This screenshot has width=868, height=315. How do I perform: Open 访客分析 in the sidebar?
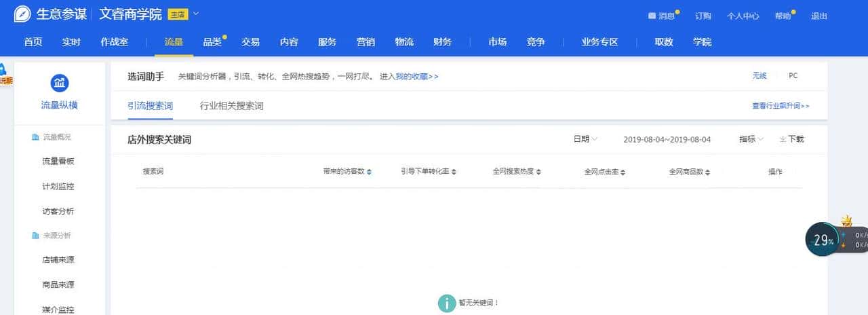click(58, 211)
